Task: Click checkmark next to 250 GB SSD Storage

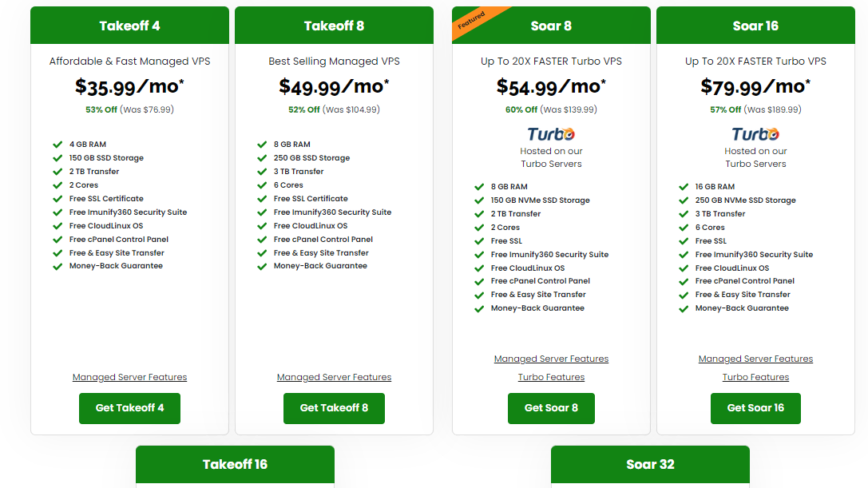Action: click(262, 158)
